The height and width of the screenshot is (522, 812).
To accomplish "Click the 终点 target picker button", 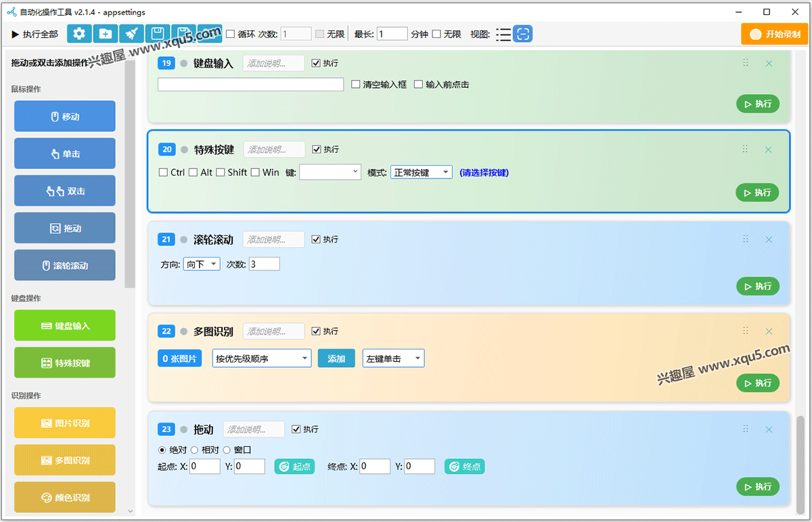I will [464, 467].
